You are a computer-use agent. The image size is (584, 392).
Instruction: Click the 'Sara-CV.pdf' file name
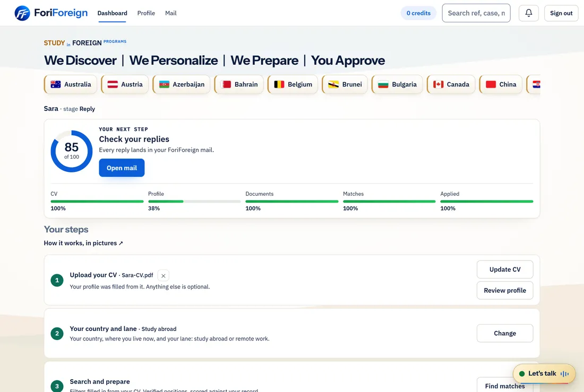point(138,275)
